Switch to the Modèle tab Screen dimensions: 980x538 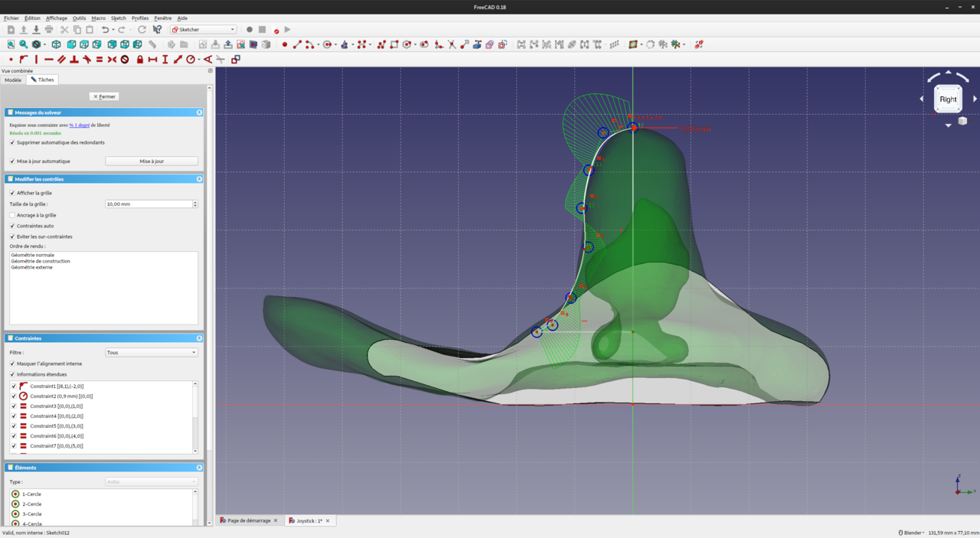coord(13,80)
